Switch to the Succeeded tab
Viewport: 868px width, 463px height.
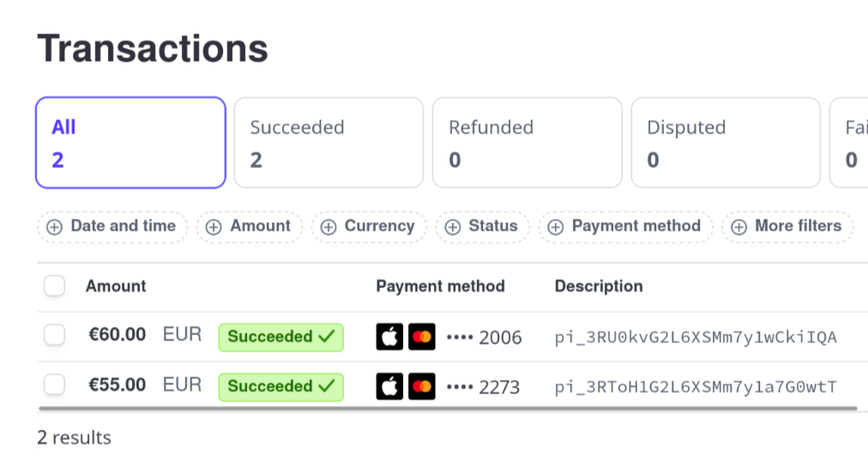[x=329, y=142]
